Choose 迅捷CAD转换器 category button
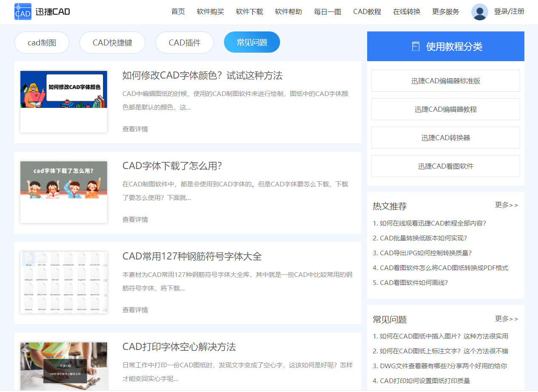Screen dimensions: 538x392 coord(445,138)
